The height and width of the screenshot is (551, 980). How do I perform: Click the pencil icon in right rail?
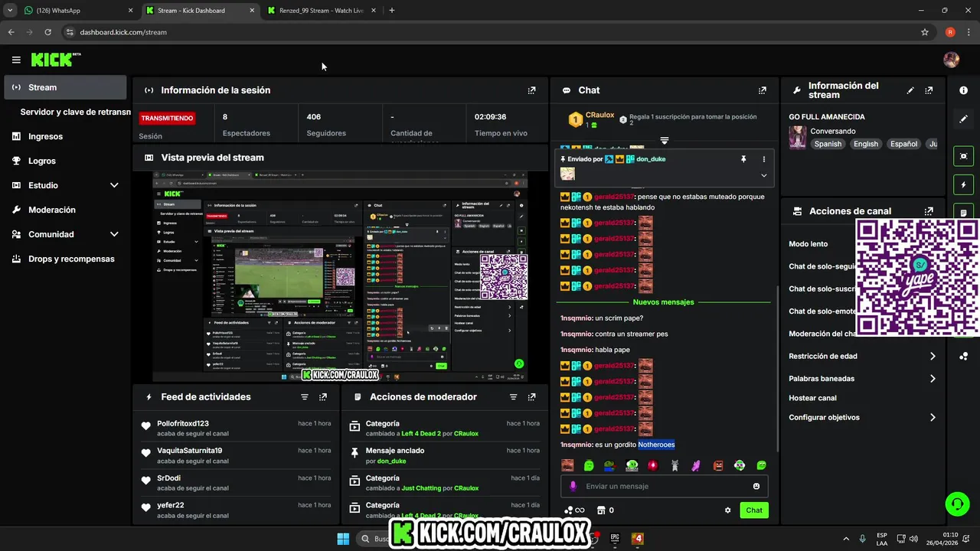963,119
